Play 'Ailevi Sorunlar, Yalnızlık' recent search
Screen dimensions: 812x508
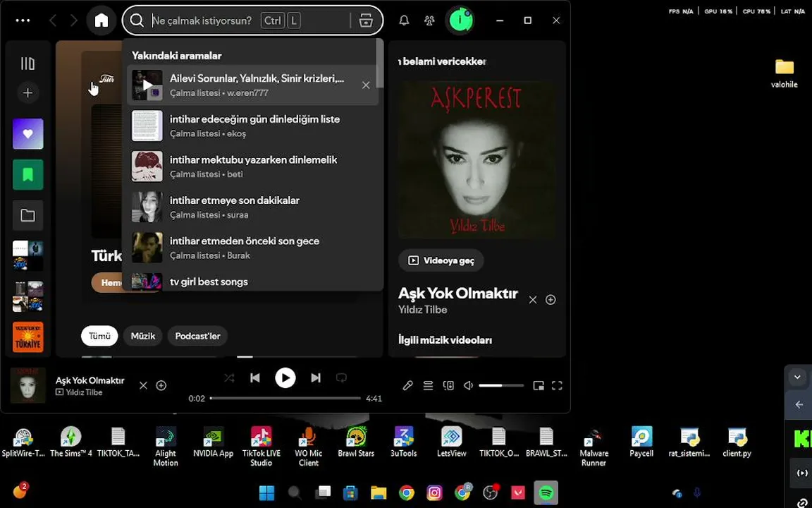(147, 85)
